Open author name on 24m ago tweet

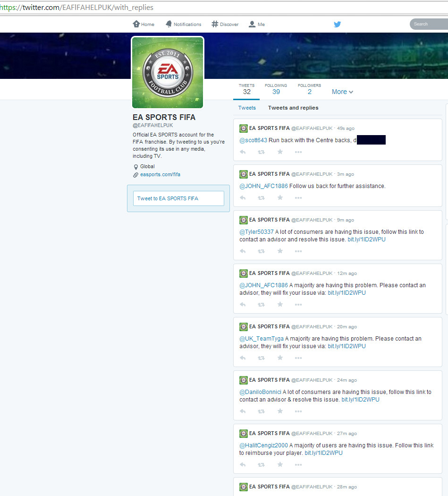[x=270, y=380]
